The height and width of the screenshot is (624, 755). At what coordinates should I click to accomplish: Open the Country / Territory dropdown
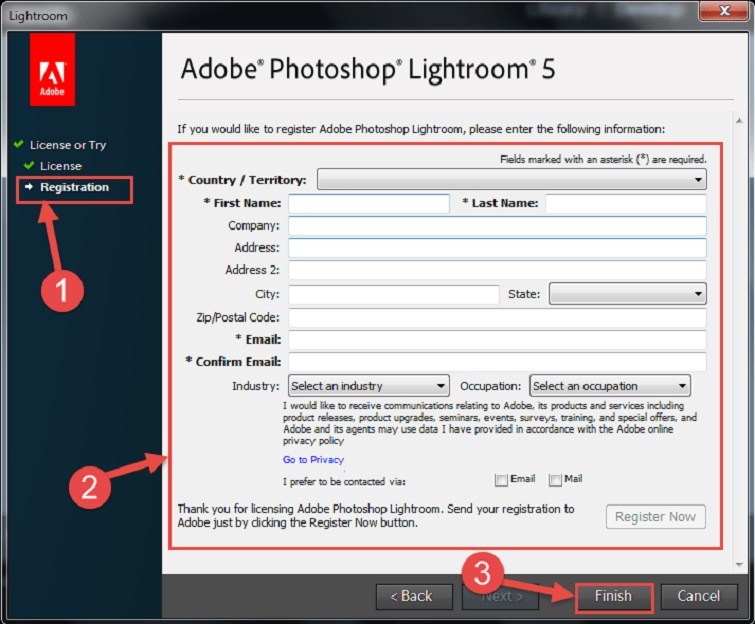point(511,180)
